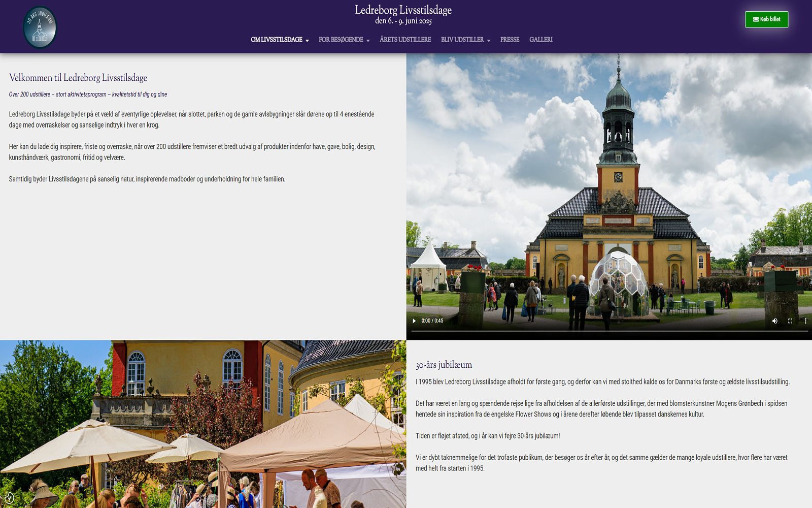Image resolution: width=812 pixels, height=508 pixels.
Task: Mute the video volume icon
Action: tap(774, 321)
